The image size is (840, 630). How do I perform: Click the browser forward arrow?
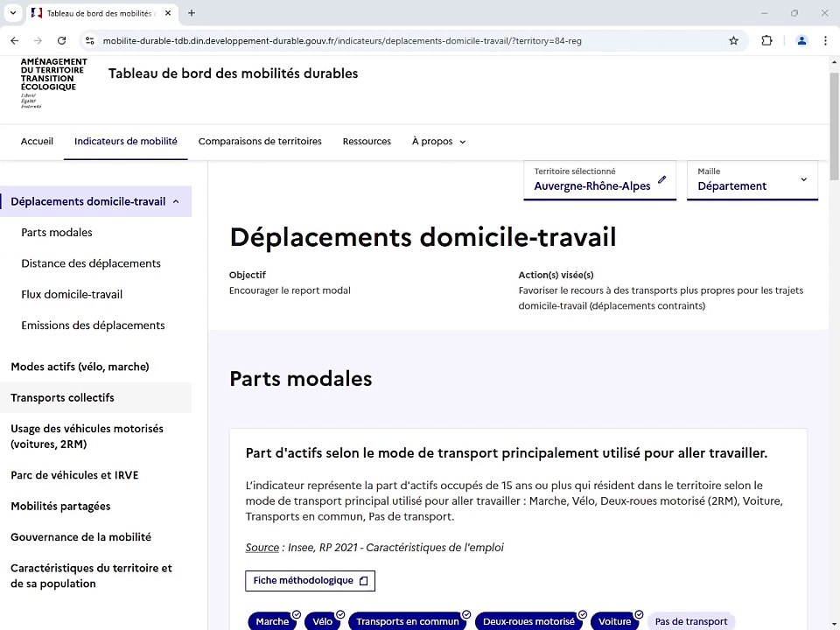(x=38, y=41)
